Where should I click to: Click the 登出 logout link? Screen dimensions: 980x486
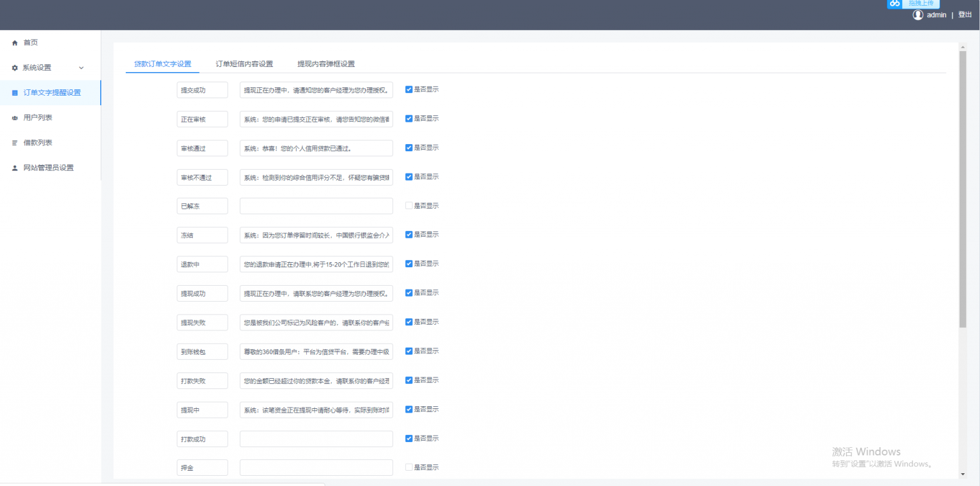click(x=965, y=13)
